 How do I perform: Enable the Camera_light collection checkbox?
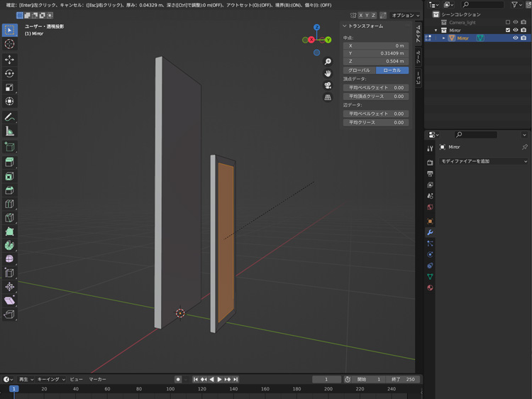click(507, 22)
